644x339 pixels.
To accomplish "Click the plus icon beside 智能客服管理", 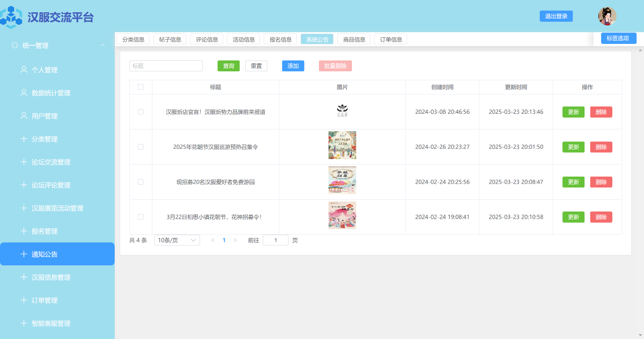I will [24, 323].
